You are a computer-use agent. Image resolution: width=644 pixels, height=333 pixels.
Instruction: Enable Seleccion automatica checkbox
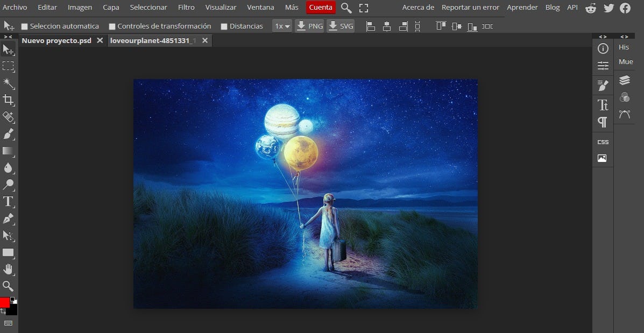(24, 26)
